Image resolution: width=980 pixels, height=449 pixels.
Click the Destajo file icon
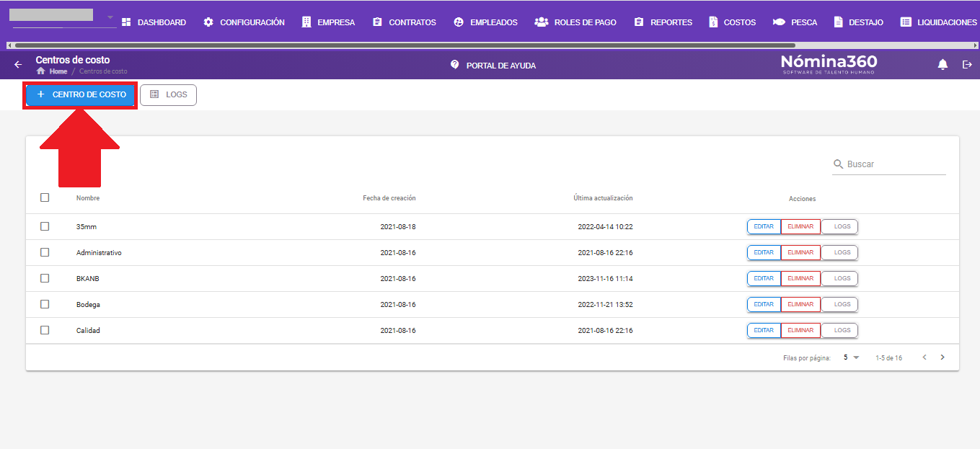tap(838, 22)
